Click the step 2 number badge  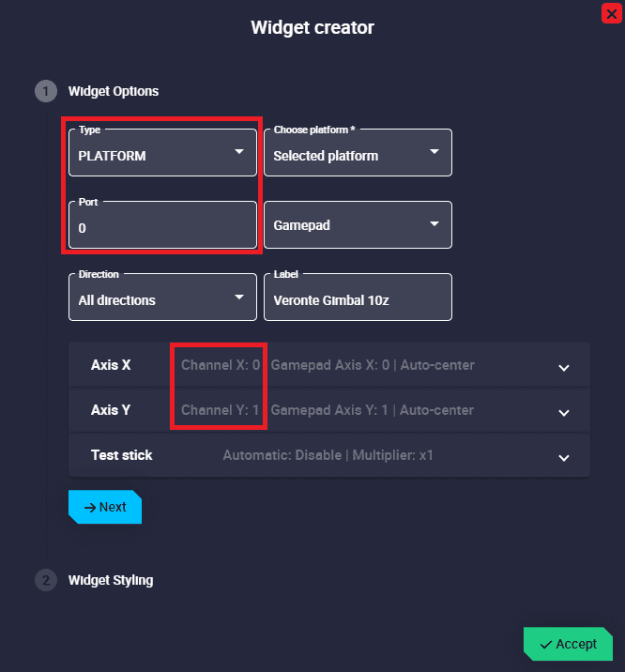tap(45, 580)
